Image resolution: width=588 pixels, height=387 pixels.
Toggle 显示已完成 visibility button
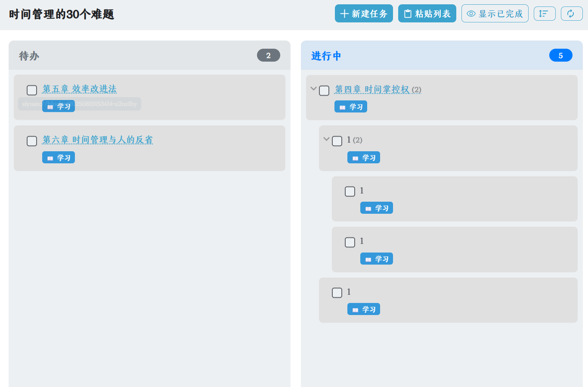(495, 14)
